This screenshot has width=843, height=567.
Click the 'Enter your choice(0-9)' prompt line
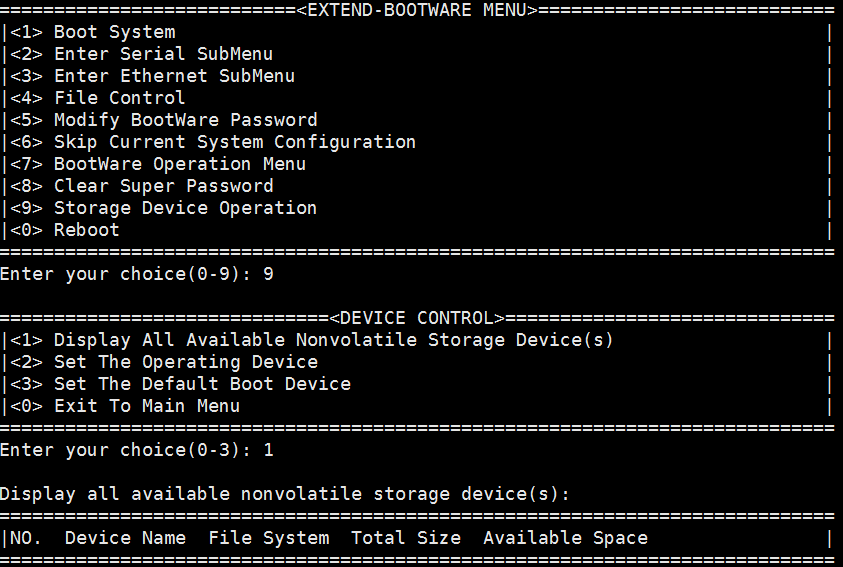coord(136,274)
